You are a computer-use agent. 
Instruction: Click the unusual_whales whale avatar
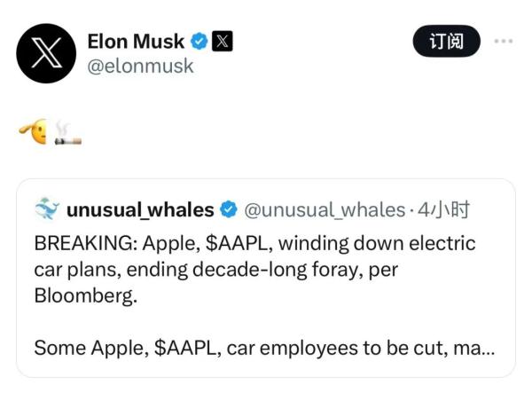point(46,209)
